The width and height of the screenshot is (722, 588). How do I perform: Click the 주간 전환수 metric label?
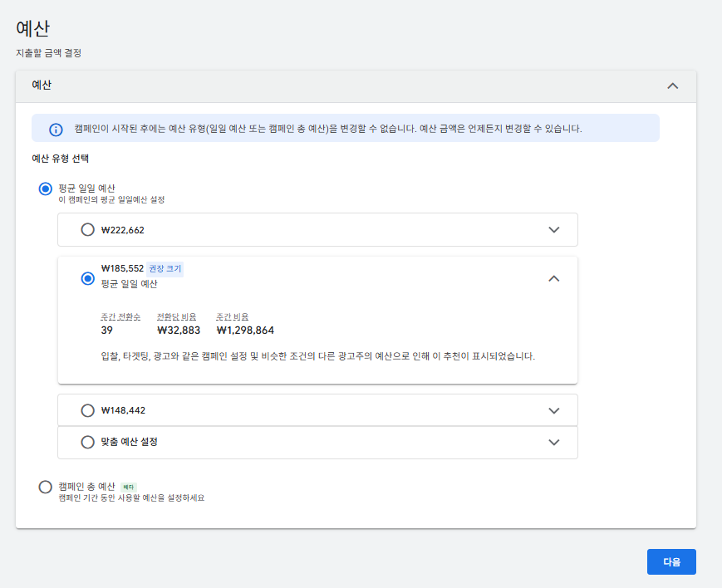120,316
